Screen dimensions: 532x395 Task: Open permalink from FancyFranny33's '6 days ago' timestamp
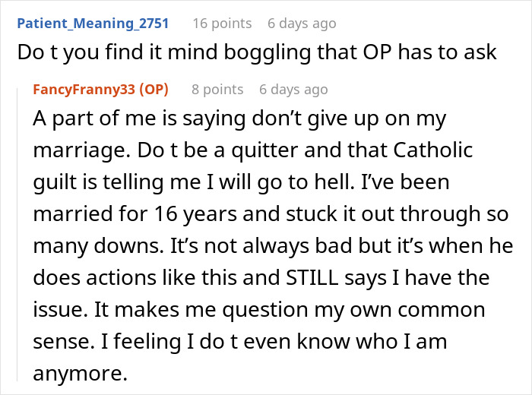(293, 90)
